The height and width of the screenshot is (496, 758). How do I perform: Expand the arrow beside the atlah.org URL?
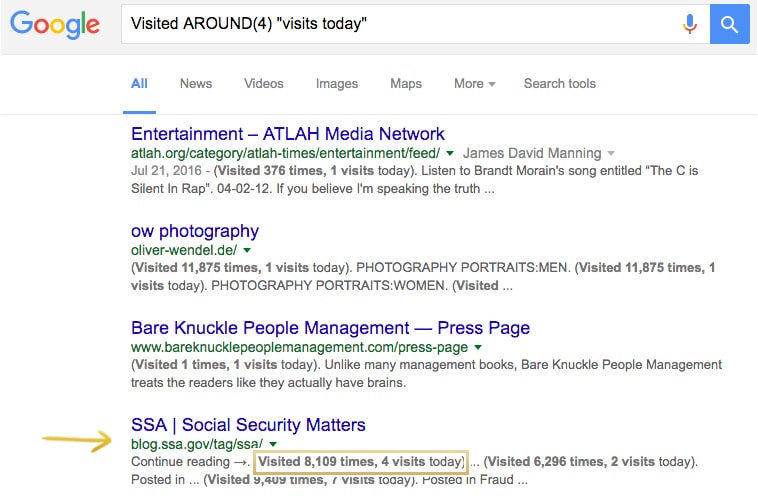pos(450,153)
